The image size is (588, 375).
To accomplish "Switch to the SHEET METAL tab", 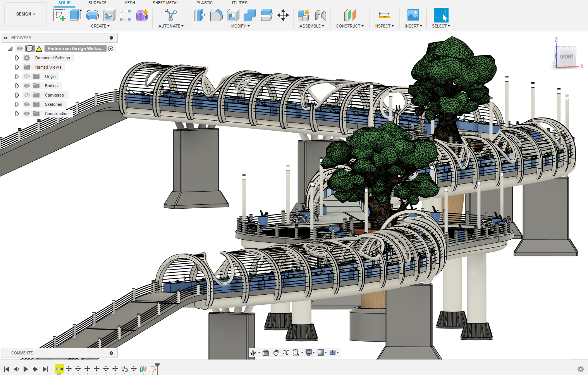I will click(x=165, y=3).
